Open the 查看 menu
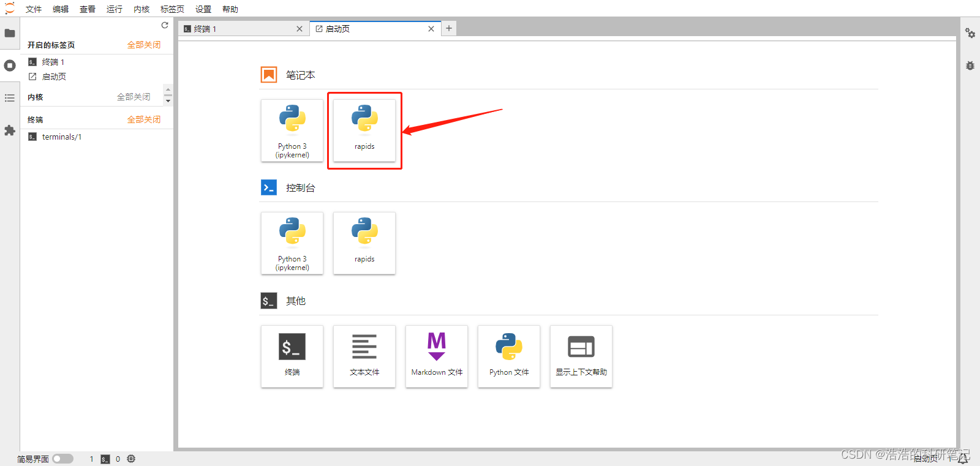Image resolution: width=980 pixels, height=466 pixels. pyautogui.click(x=88, y=9)
